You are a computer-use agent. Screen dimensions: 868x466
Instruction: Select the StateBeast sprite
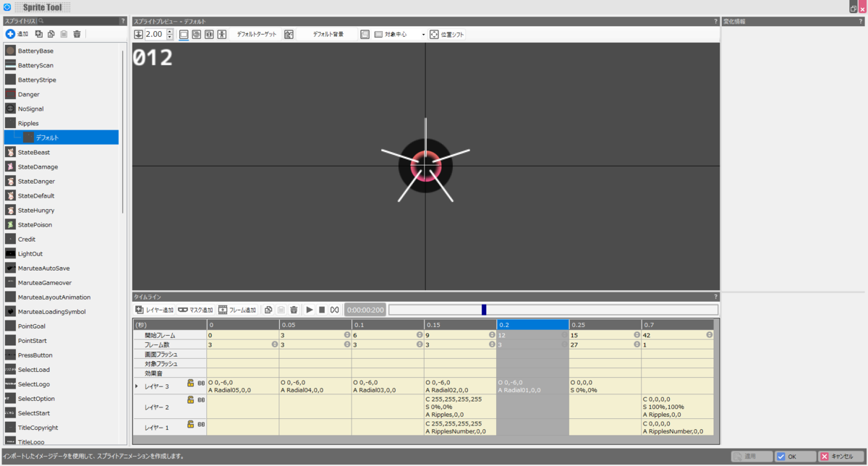click(61, 152)
